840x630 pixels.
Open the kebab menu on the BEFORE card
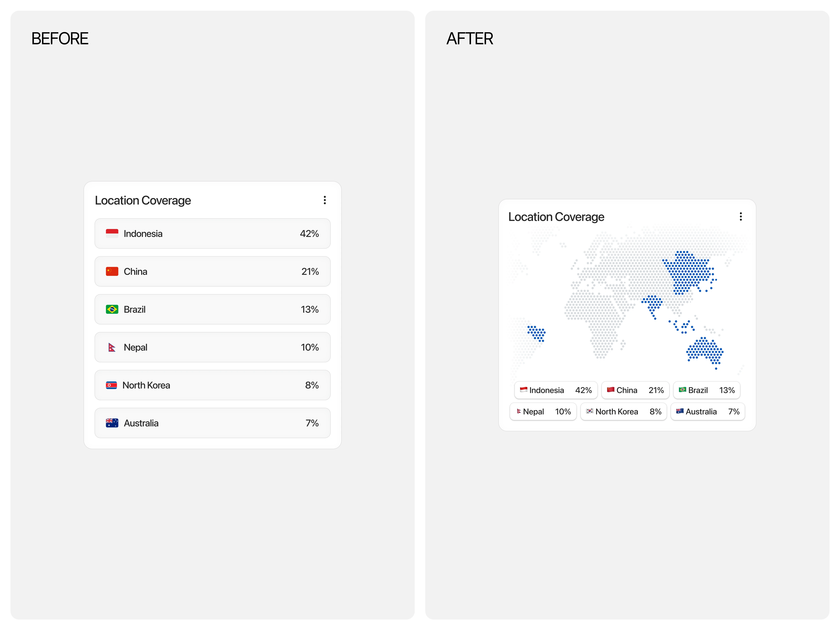(x=325, y=200)
